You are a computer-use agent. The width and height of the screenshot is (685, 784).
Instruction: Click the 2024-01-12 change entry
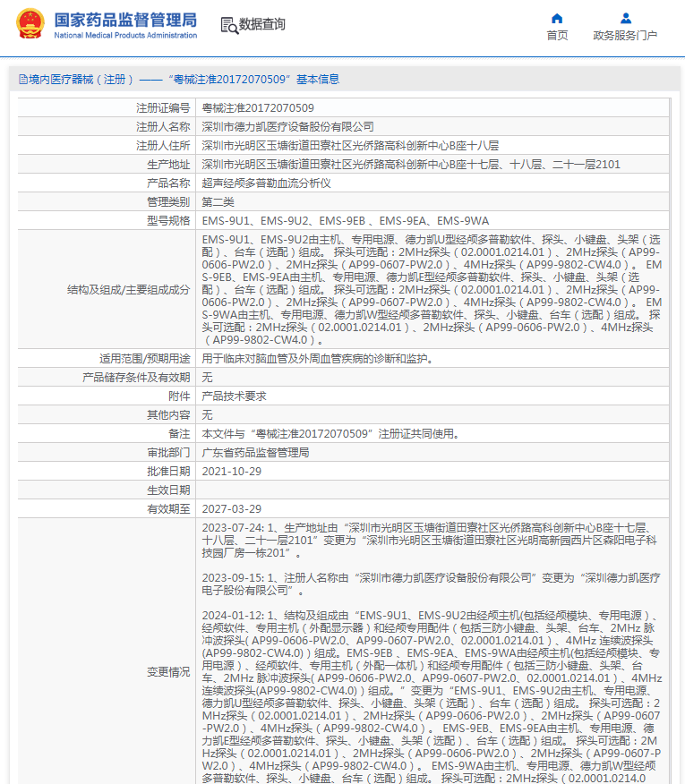pos(432,697)
